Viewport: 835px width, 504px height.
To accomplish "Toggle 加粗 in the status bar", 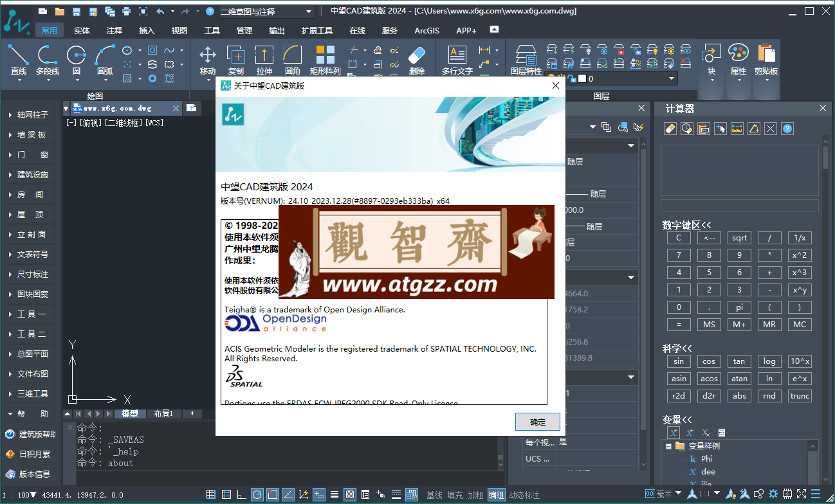I will click(475, 495).
